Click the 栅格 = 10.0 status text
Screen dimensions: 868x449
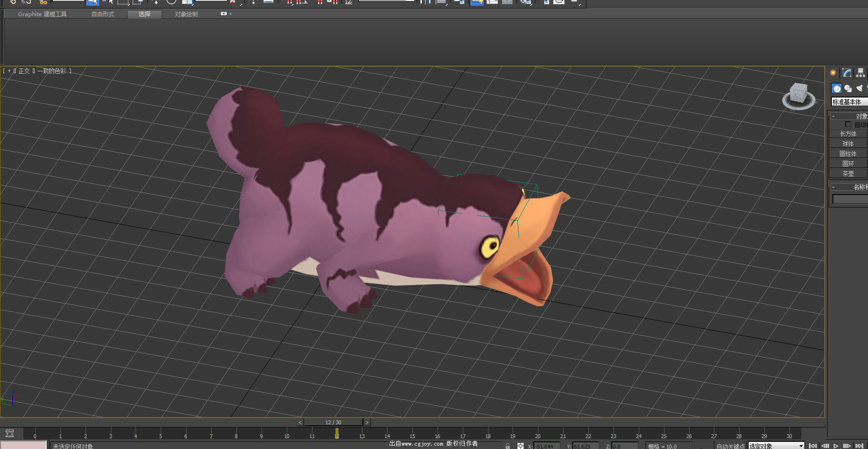[662, 446]
